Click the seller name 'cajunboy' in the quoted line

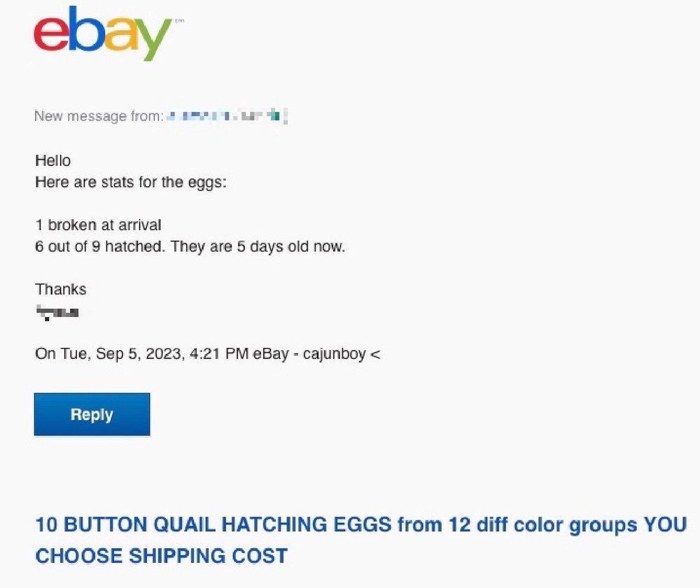point(335,354)
